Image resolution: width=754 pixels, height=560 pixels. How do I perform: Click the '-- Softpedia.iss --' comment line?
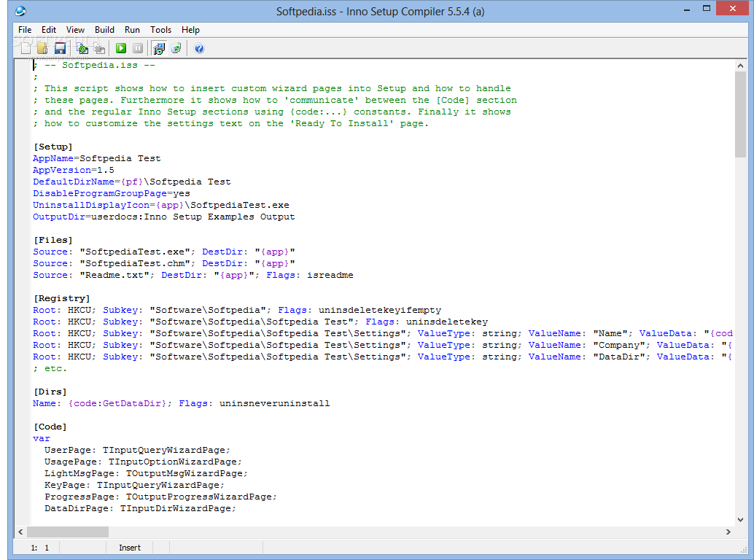tap(94, 66)
